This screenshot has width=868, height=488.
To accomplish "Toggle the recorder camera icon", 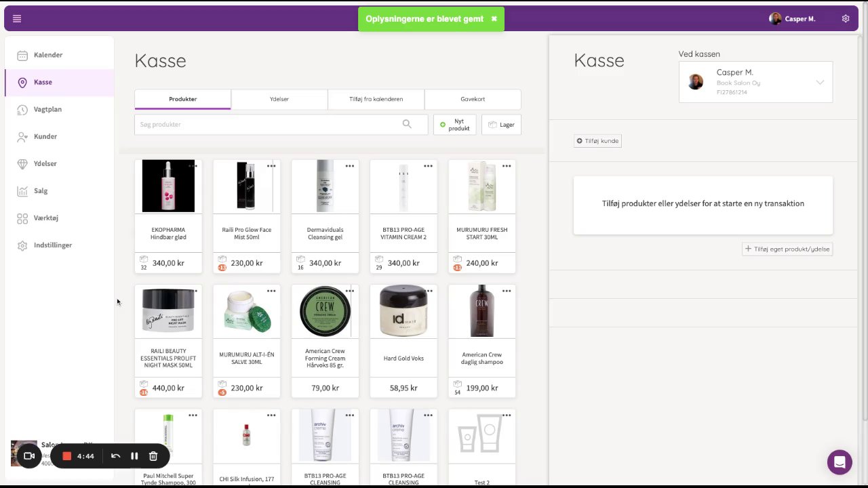I will (x=29, y=456).
